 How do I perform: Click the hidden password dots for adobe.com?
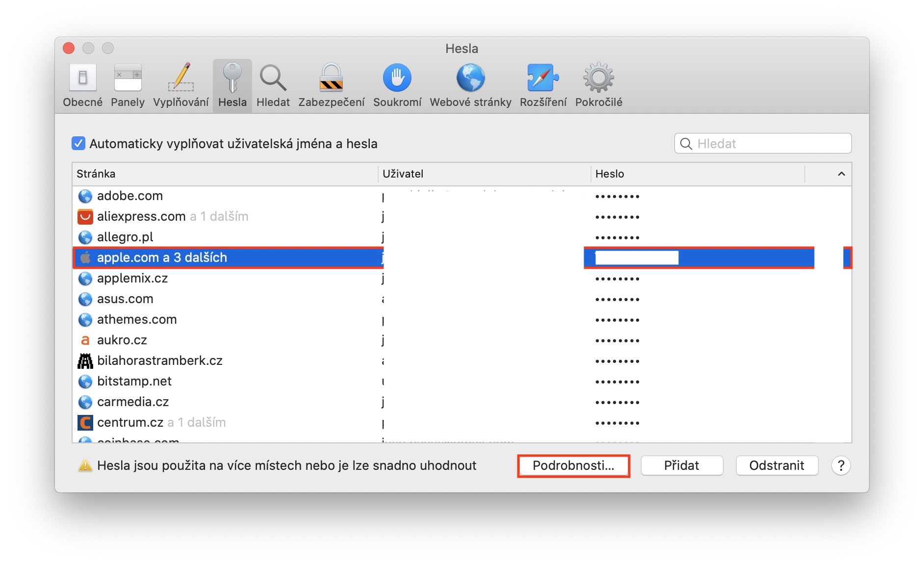[617, 197]
